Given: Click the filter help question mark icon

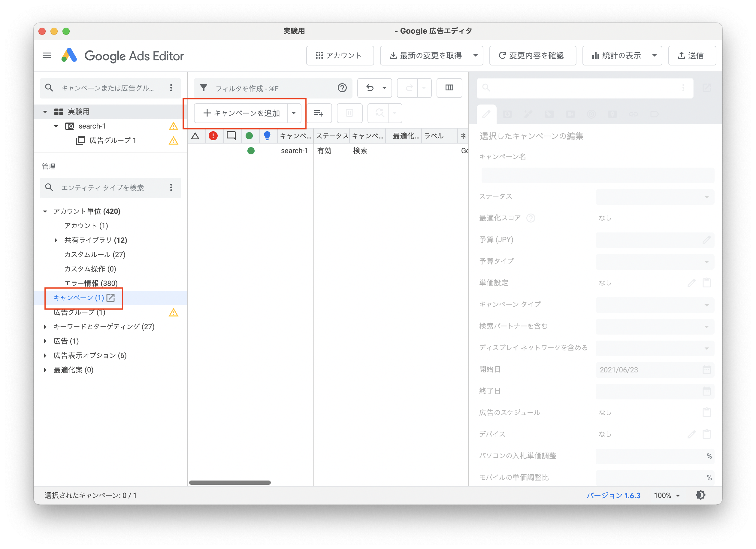Looking at the screenshot, I should point(342,88).
